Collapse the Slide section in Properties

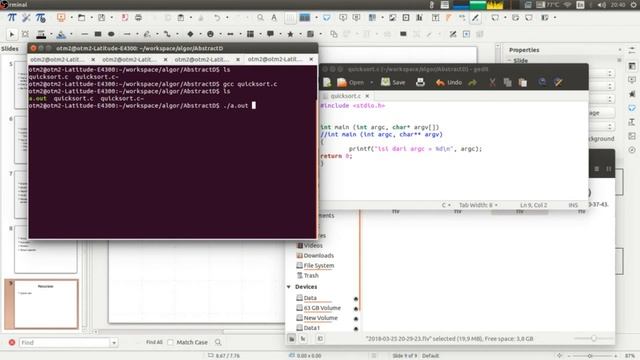coord(510,60)
